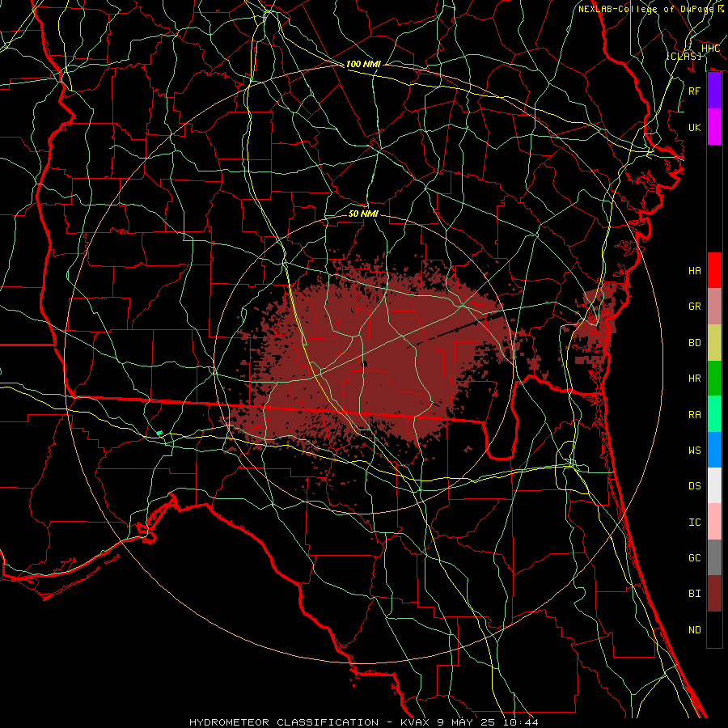Click the ND black legend swatch
Viewport: 728px width, 728px height.
pos(714,629)
